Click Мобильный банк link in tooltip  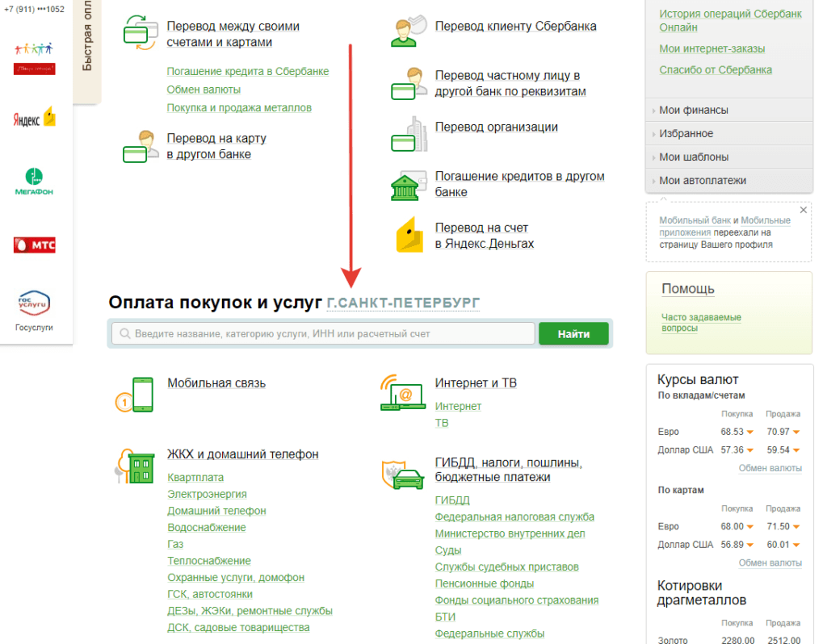pyautogui.click(x=695, y=220)
